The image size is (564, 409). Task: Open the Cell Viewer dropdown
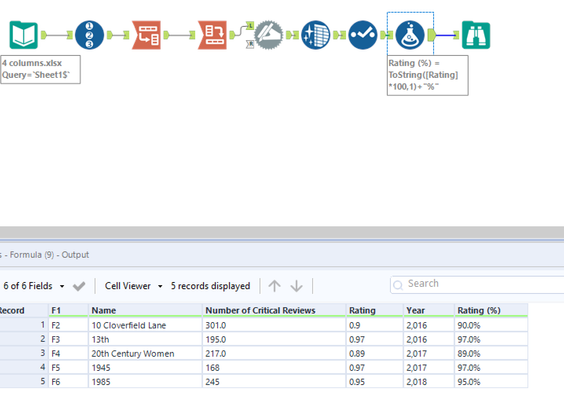click(133, 286)
